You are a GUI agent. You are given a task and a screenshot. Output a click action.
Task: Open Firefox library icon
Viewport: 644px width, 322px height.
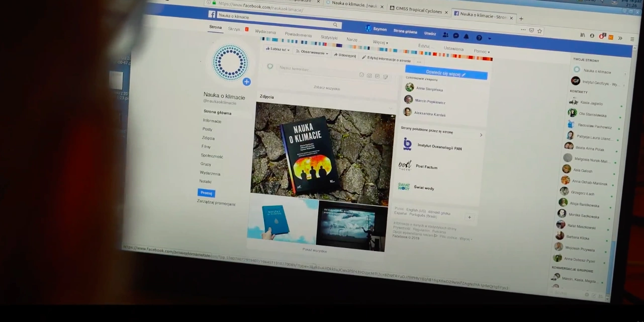tap(583, 35)
